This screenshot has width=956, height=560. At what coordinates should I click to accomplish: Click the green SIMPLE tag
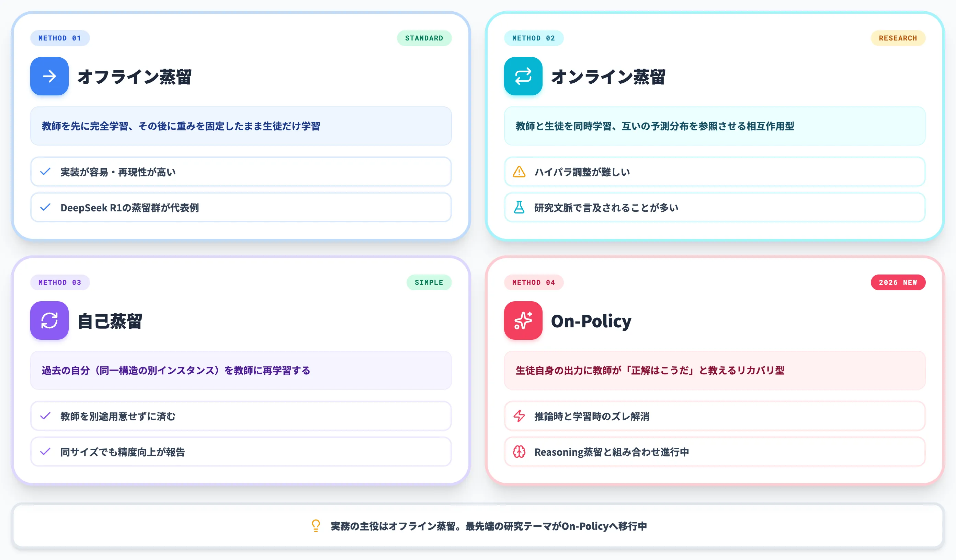[x=429, y=282]
